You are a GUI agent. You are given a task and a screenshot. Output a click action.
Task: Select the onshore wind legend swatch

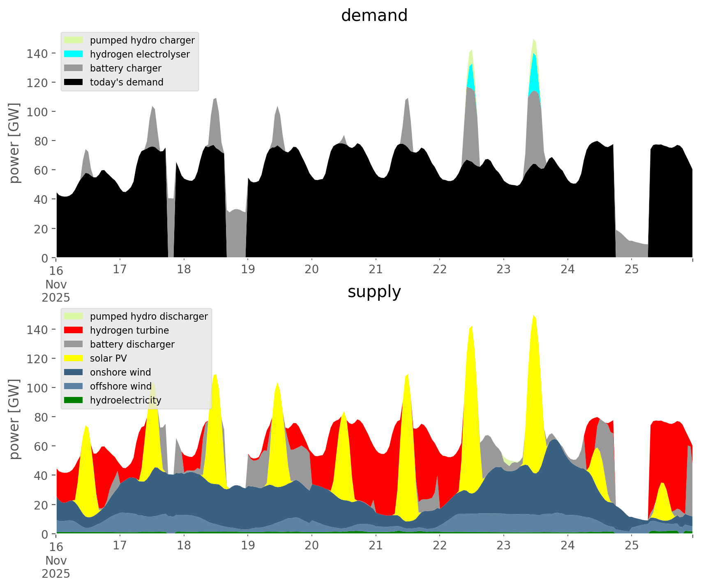click(74, 372)
